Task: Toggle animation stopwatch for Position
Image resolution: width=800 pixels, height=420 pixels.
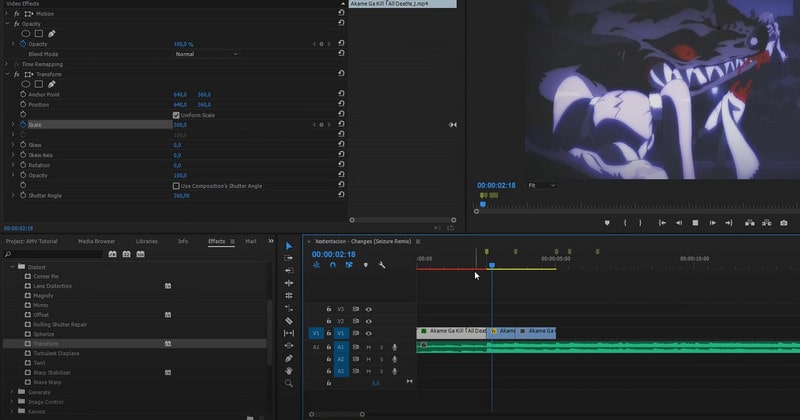Action: pos(23,104)
